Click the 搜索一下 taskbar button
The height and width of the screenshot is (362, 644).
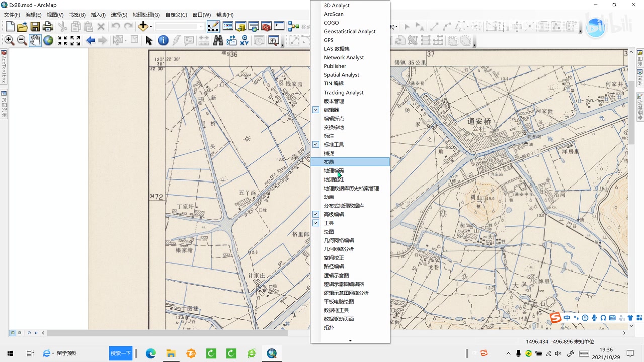coord(121,353)
